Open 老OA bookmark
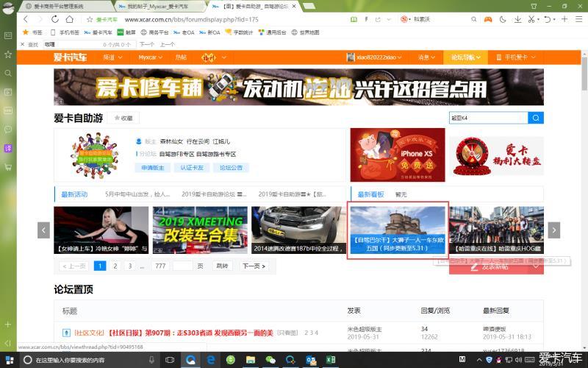This screenshot has height=368, width=588. (184, 32)
